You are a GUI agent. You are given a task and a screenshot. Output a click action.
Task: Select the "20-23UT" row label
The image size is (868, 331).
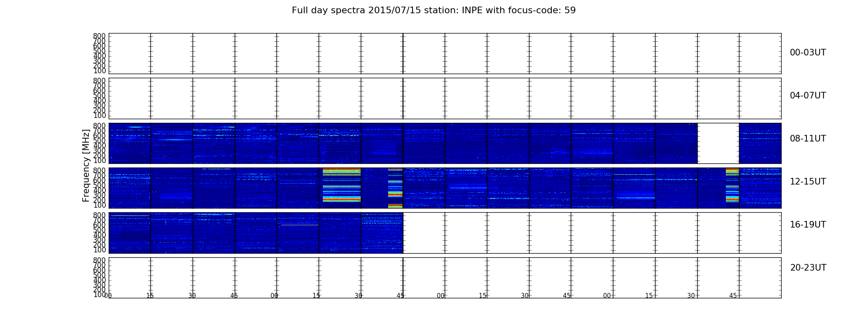pos(808,268)
